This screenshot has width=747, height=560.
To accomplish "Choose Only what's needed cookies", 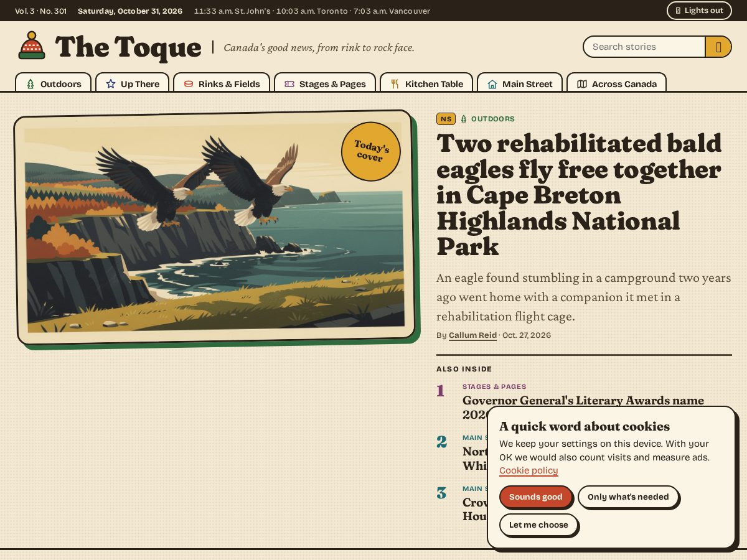I will [628, 497].
